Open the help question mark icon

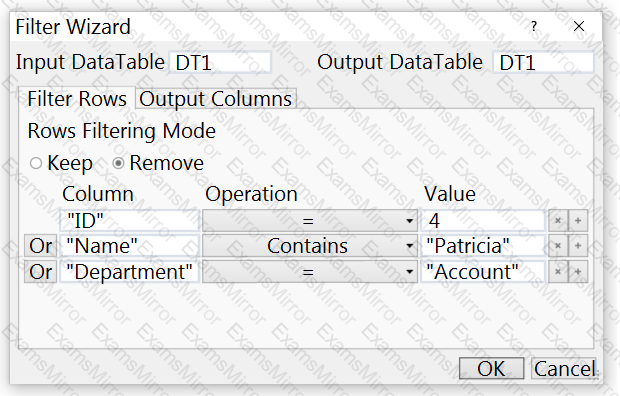(534, 27)
